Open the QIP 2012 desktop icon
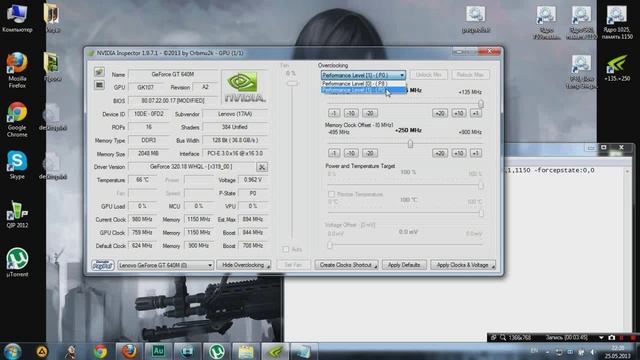640x360 pixels. [17, 214]
